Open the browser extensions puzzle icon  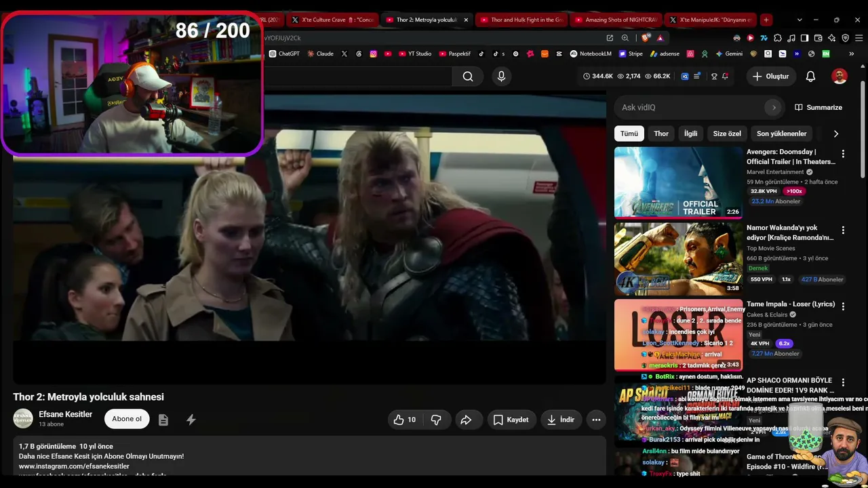(778, 38)
